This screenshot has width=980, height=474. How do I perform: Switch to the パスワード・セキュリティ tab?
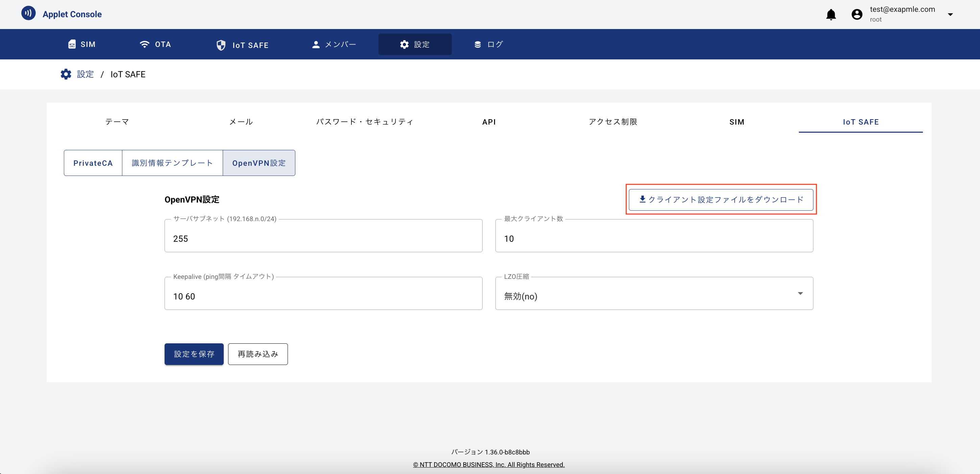[x=365, y=122]
